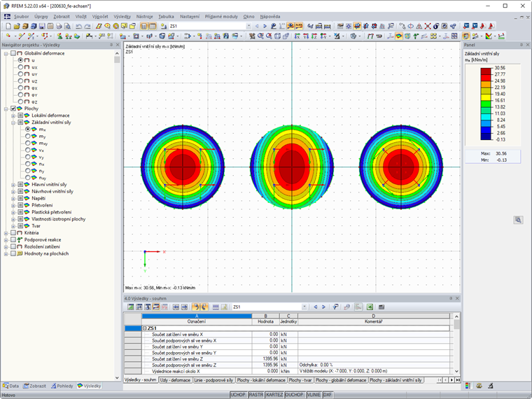Viewport: 532px width, 399px height.
Task: Toggle the DXF status bar button
Action: tap(328, 395)
